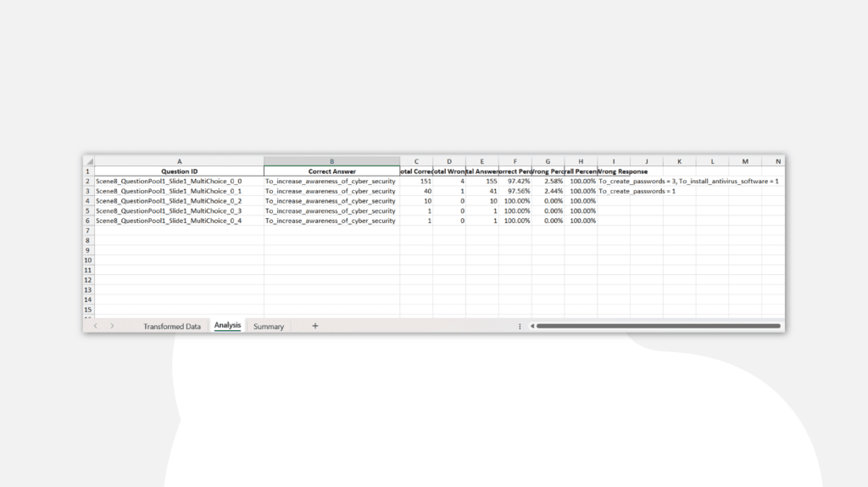The width and height of the screenshot is (868, 487).
Task: Click total answers value 41
Action: click(481, 191)
